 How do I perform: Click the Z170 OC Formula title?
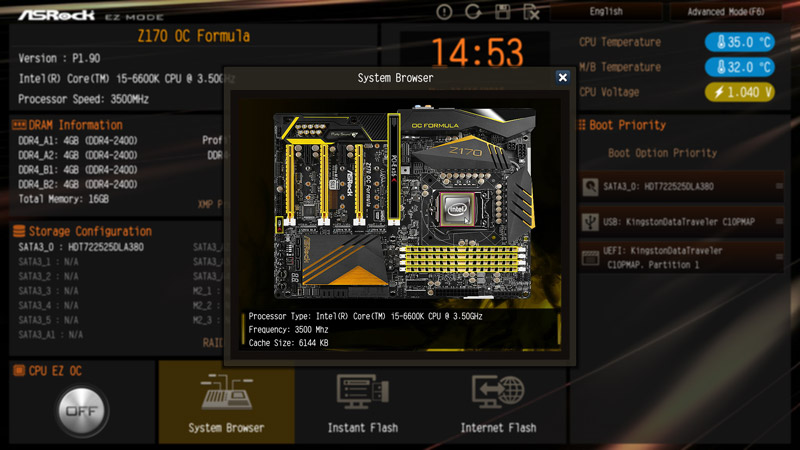point(193,36)
